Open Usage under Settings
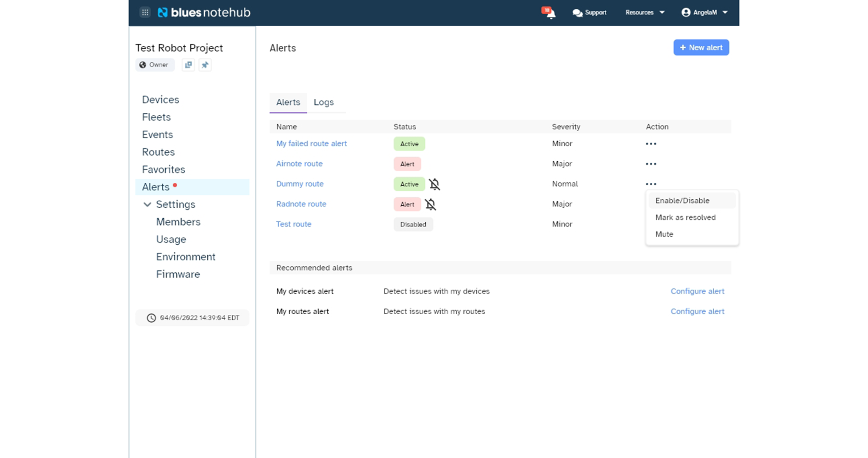This screenshot has width=868, height=458. click(171, 239)
